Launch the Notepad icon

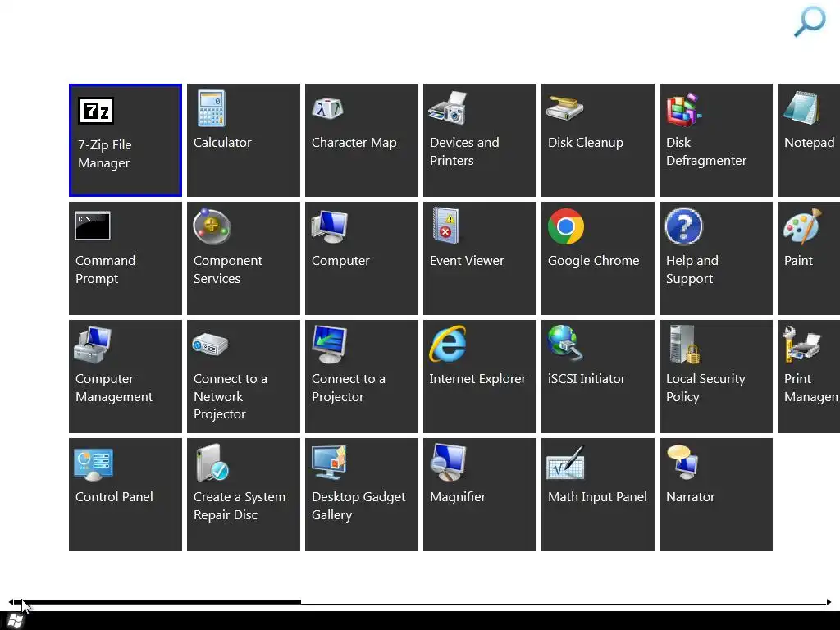point(801,108)
